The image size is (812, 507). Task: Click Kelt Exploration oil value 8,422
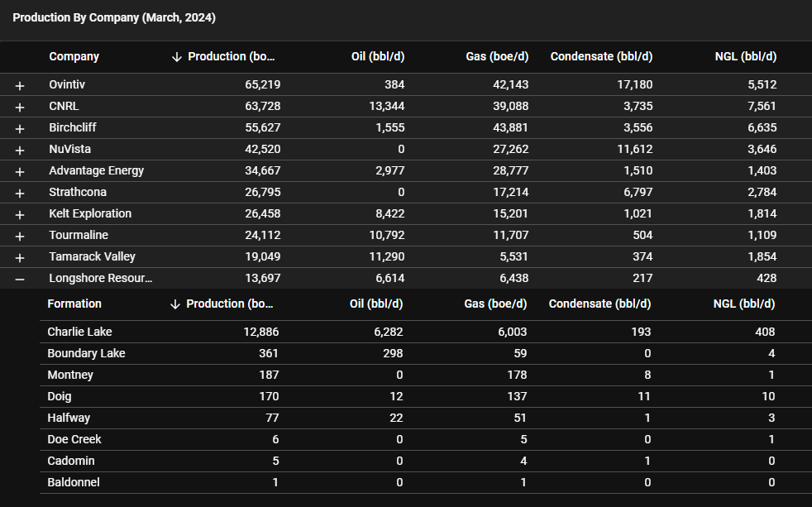(390, 213)
